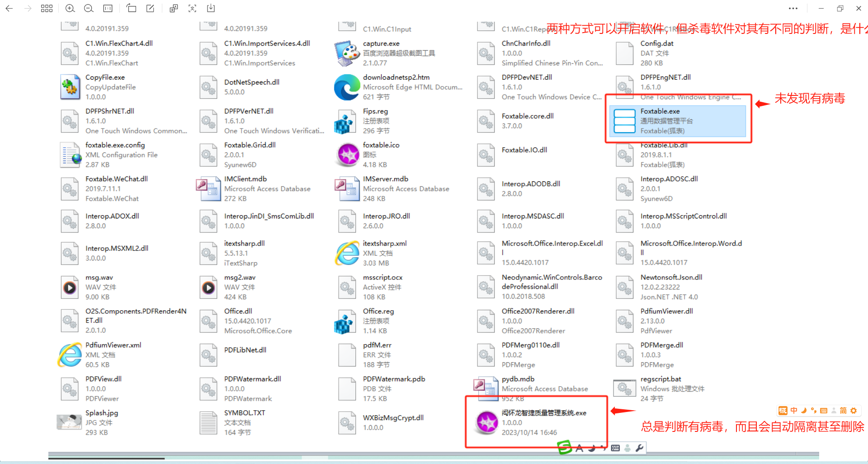868x464 pixels.
Task: Click the extract text (OCR) icon
Action: point(192,8)
